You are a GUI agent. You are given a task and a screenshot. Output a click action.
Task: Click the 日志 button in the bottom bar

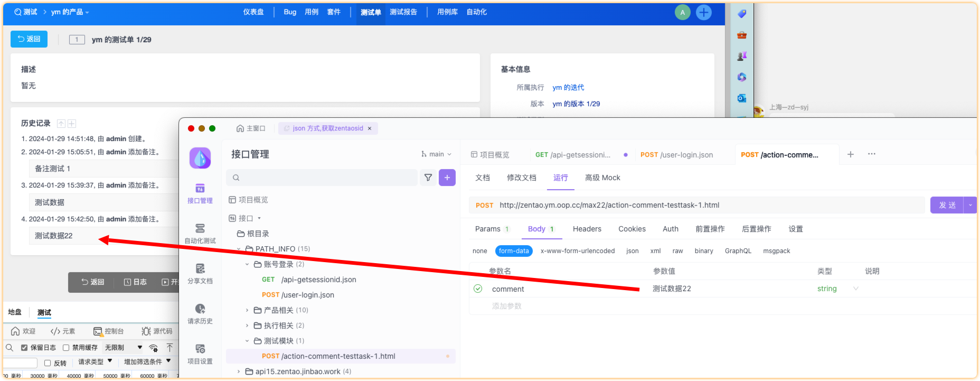tap(135, 282)
